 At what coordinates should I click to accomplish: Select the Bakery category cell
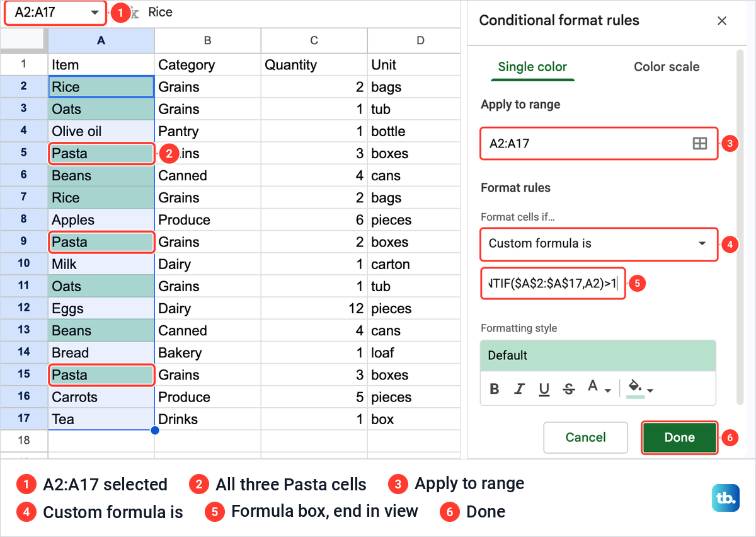[207, 352]
